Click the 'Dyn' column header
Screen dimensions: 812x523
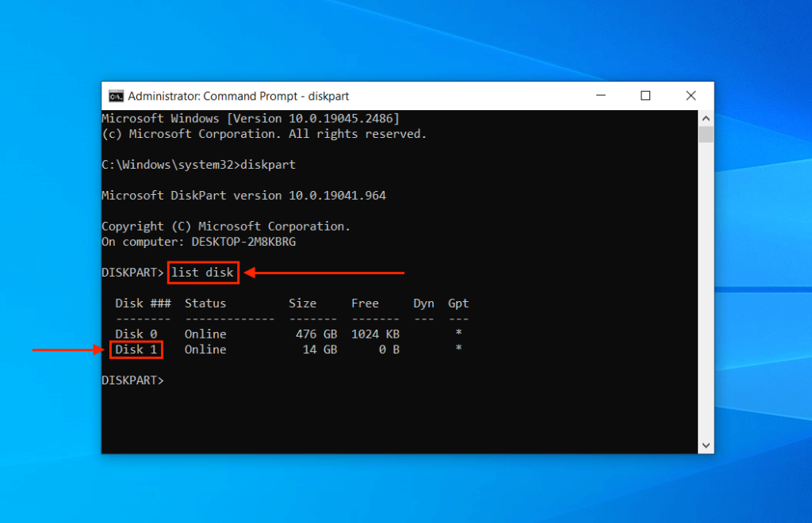click(x=423, y=303)
